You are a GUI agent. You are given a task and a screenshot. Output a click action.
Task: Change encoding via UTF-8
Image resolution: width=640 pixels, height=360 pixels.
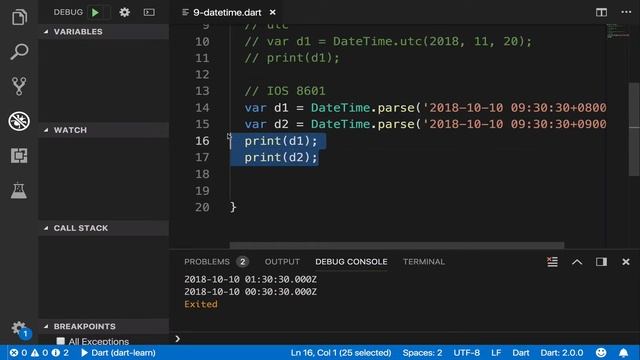point(466,353)
